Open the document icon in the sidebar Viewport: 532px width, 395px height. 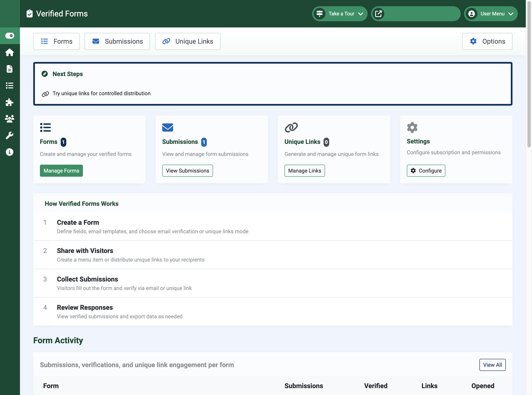[x=10, y=69]
